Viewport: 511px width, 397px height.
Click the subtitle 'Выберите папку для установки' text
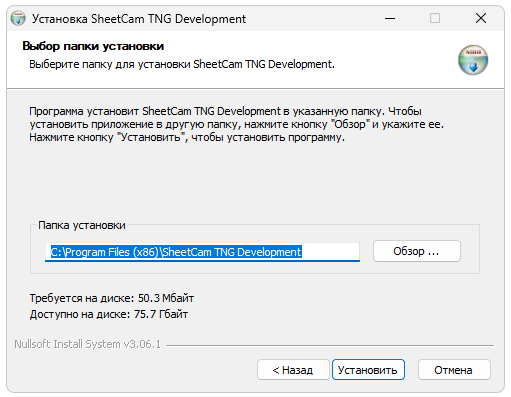(182, 64)
